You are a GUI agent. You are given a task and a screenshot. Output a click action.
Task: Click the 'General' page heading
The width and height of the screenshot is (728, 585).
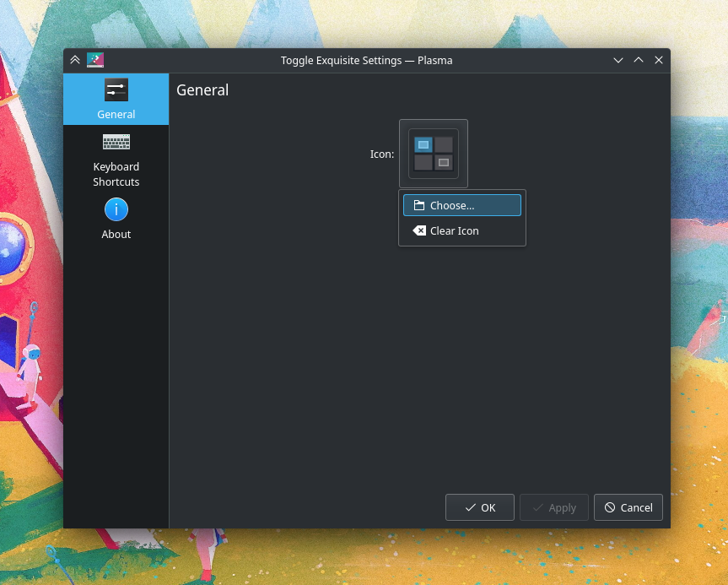coord(202,90)
